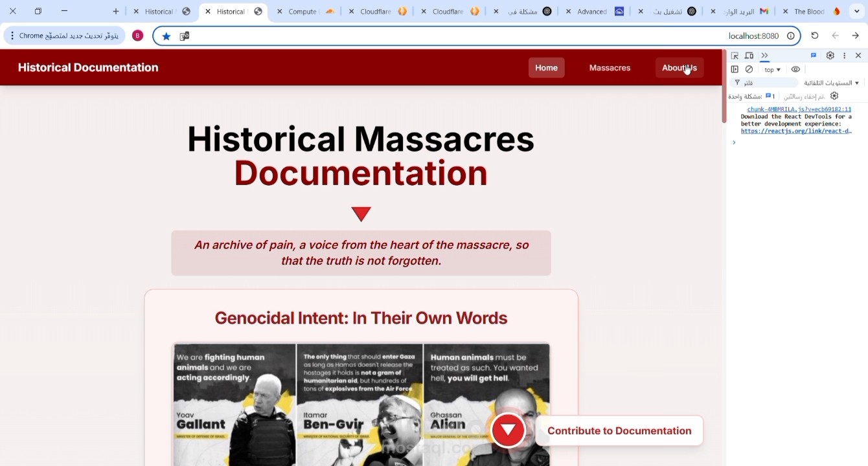Image resolution: width=868 pixels, height=466 pixels.
Task: View site information for localhost:8080
Action: 790,36
